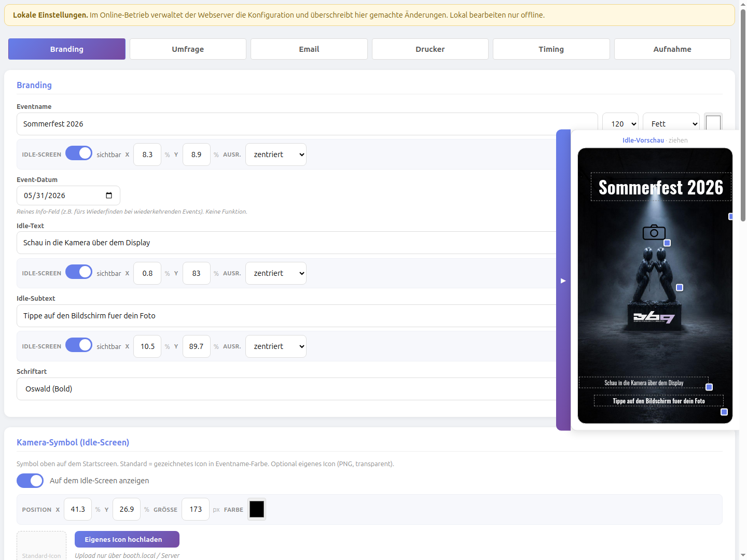Open Eventname alignment dropdown
The width and height of the screenshot is (747, 560).
click(276, 155)
